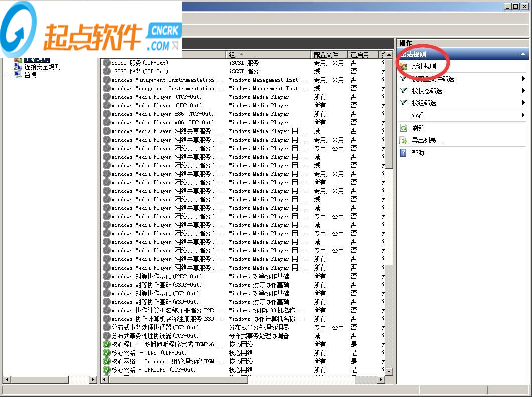Click the Refresh (刷新) icon

click(403, 128)
